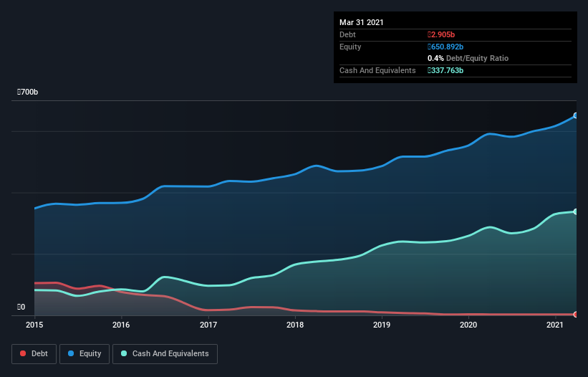Select the Equity endpoint marker at 2021
The height and width of the screenshot is (377, 588).
(576, 115)
